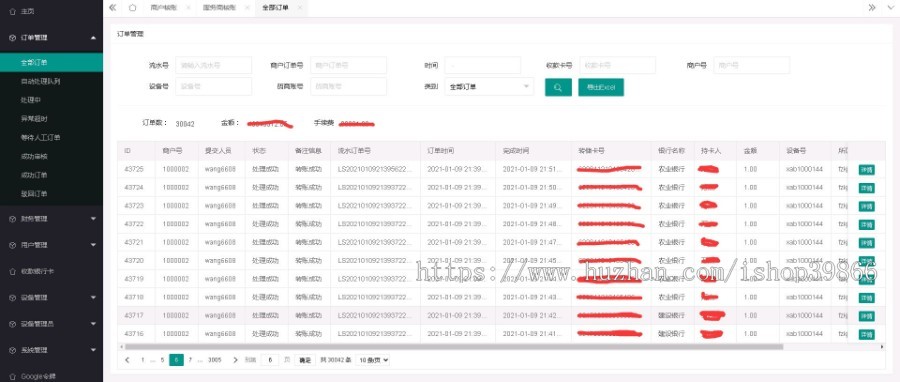This screenshot has width=900, height=382.
Task: Close the 服务商转账 tab
Action: pyautogui.click(x=246, y=8)
